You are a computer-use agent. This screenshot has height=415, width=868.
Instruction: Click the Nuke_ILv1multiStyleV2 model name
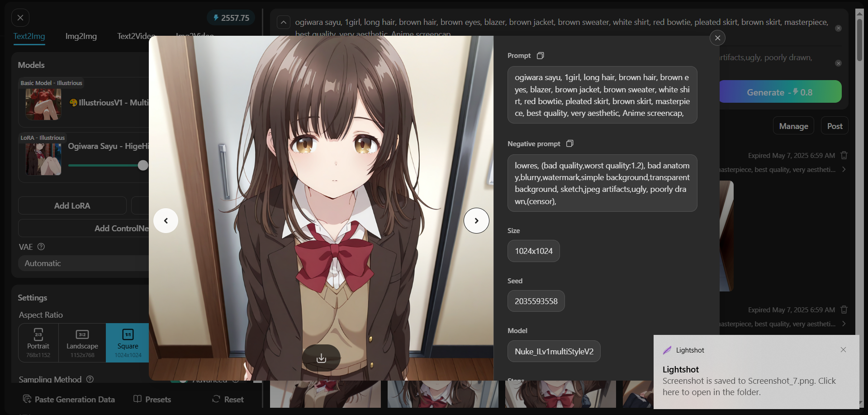tap(554, 351)
